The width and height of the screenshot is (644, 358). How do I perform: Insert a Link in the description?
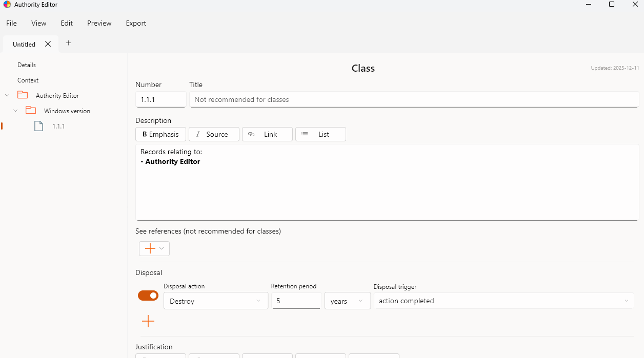click(267, 134)
